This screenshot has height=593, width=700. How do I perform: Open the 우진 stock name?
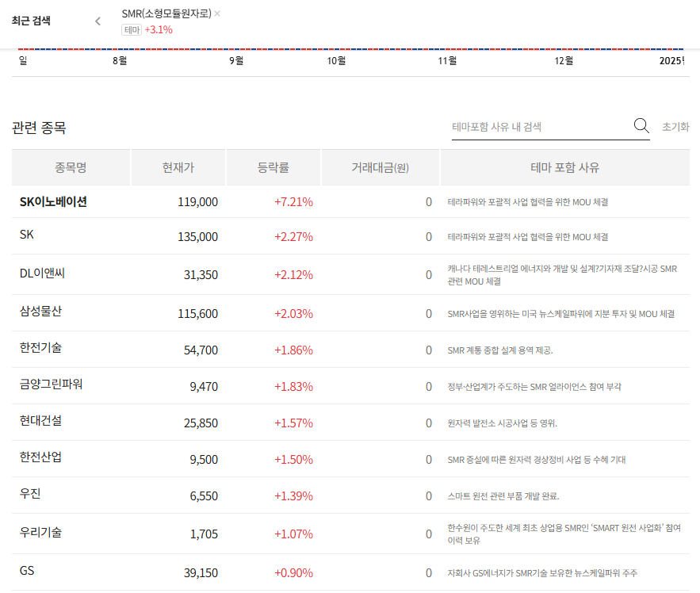(x=30, y=493)
